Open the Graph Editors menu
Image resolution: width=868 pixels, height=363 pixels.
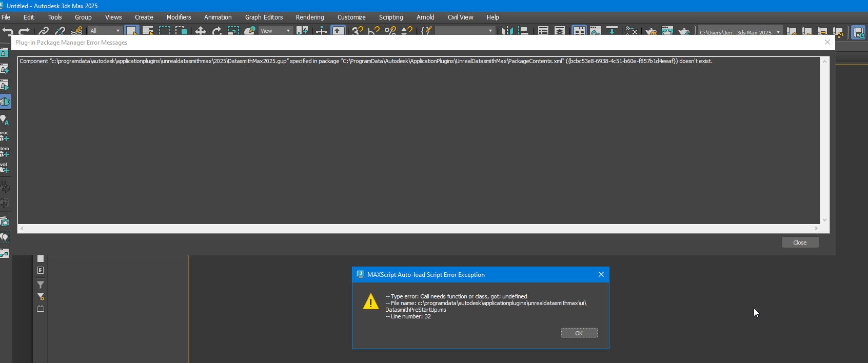(264, 17)
